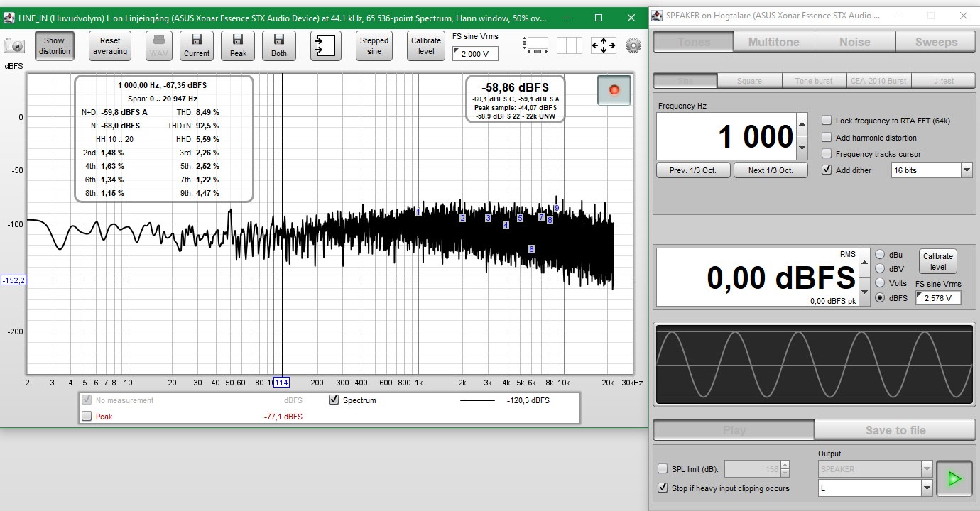
Task: Decrease frequency with down spinner arrow
Action: pyautogui.click(x=802, y=148)
